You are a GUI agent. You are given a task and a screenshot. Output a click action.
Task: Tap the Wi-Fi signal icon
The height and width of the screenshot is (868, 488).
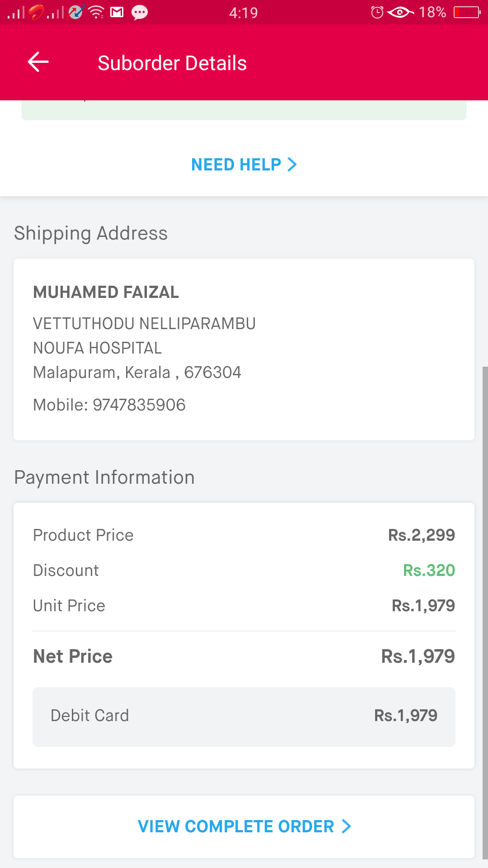coord(96,12)
